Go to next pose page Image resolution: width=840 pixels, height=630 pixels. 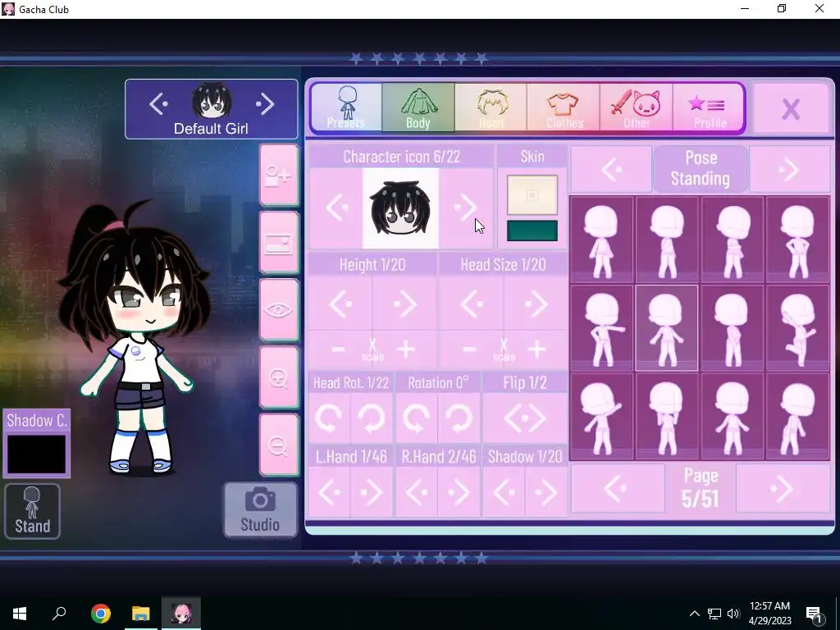tap(783, 489)
